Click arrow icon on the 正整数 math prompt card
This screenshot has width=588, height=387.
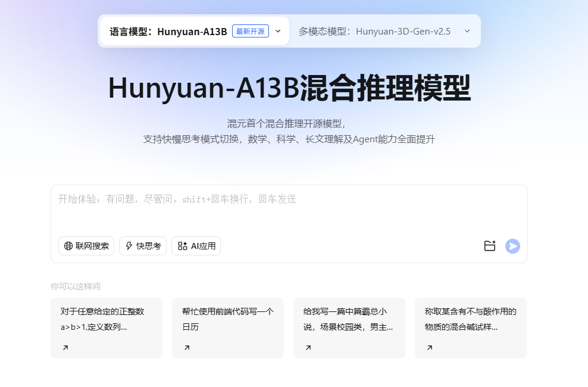coord(65,348)
